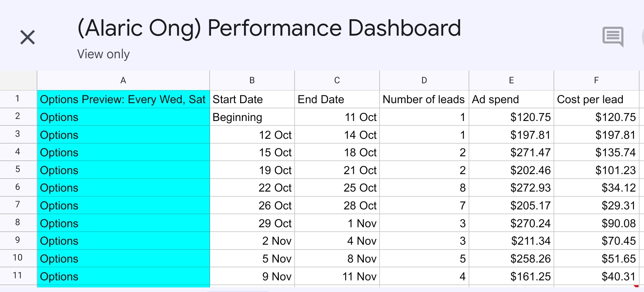This screenshot has width=644, height=292.
Task: Click the '1 Nov' end date cell
Action: click(x=337, y=223)
